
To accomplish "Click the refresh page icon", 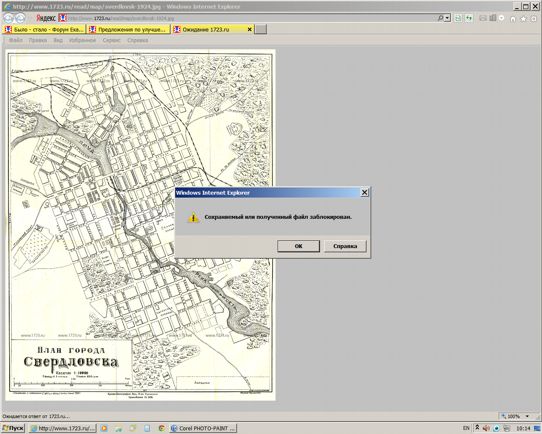I will coord(469,18).
